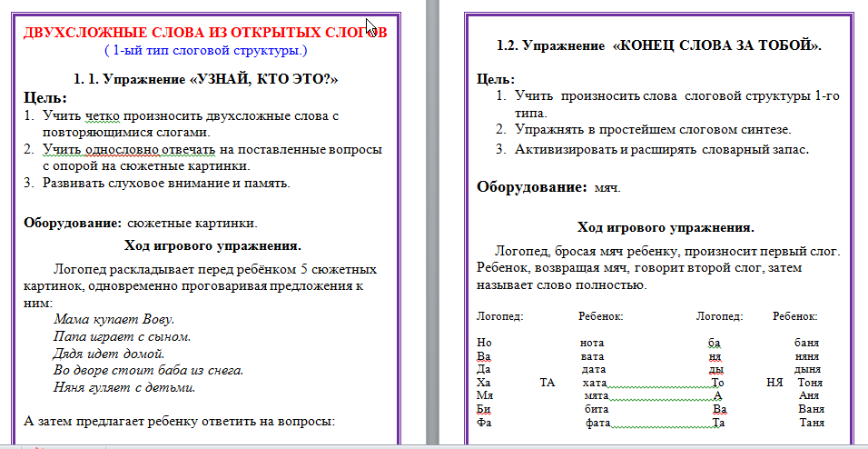The height and width of the screenshot is (449, 868).
Task: Click heading '1.2. Упражнение «КОНЕЦ СЛОВА ЗА ТОБОЙ».'
Action: (659, 46)
